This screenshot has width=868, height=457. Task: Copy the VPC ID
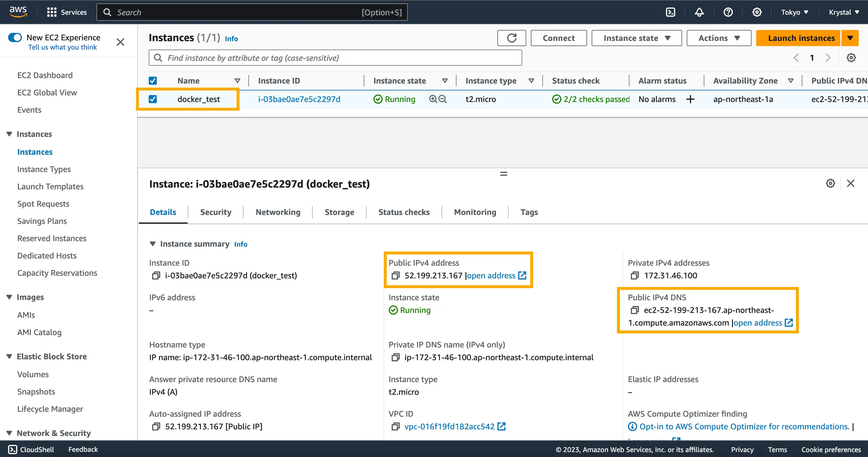point(395,426)
